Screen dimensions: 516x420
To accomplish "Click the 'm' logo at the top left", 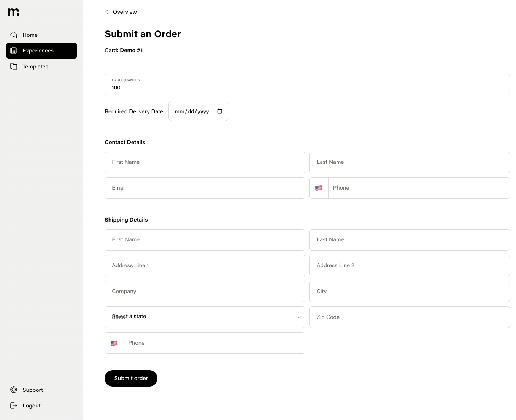I will click(13, 12).
